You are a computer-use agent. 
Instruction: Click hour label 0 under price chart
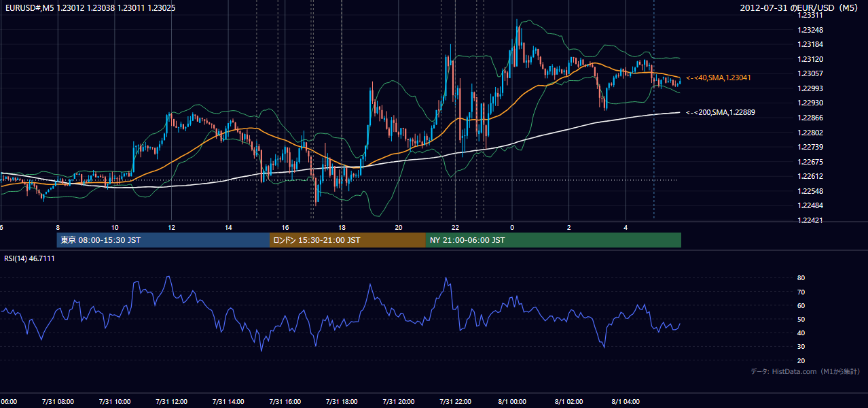(512, 227)
